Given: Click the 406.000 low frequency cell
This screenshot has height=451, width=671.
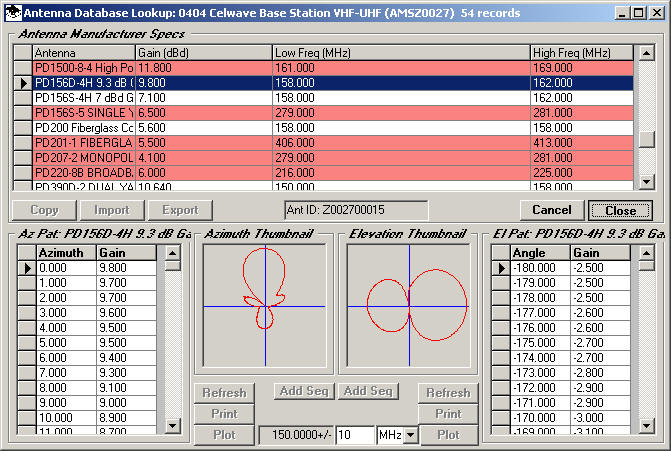Looking at the screenshot, I should point(401,142).
